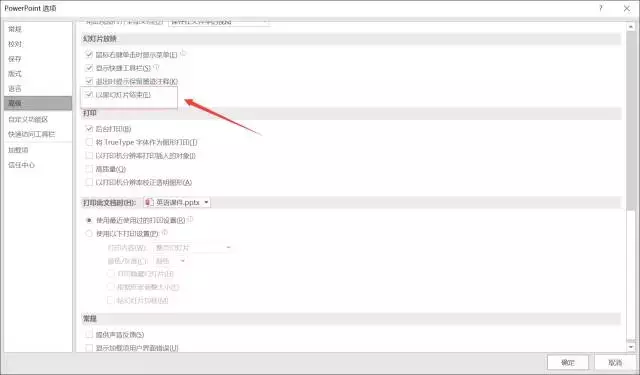Confirm with the 确定 button
Image resolution: width=640 pixels, height=375 pixels.
coord(568,362)
